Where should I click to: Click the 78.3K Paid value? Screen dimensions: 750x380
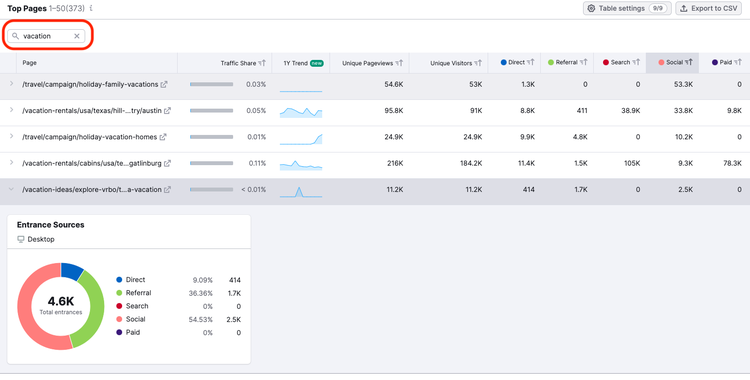click(x=732, y=163)
